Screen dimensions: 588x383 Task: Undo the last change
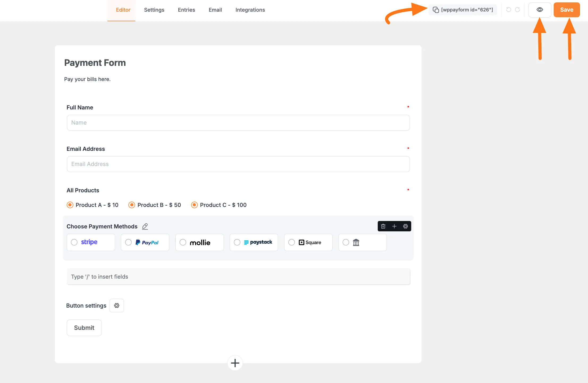click(x=508, y=10)
